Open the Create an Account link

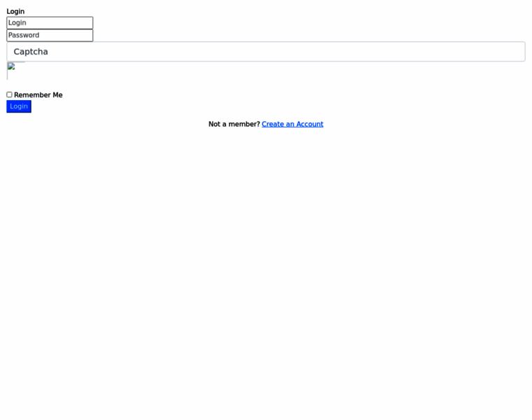click(x=293, y=124)
